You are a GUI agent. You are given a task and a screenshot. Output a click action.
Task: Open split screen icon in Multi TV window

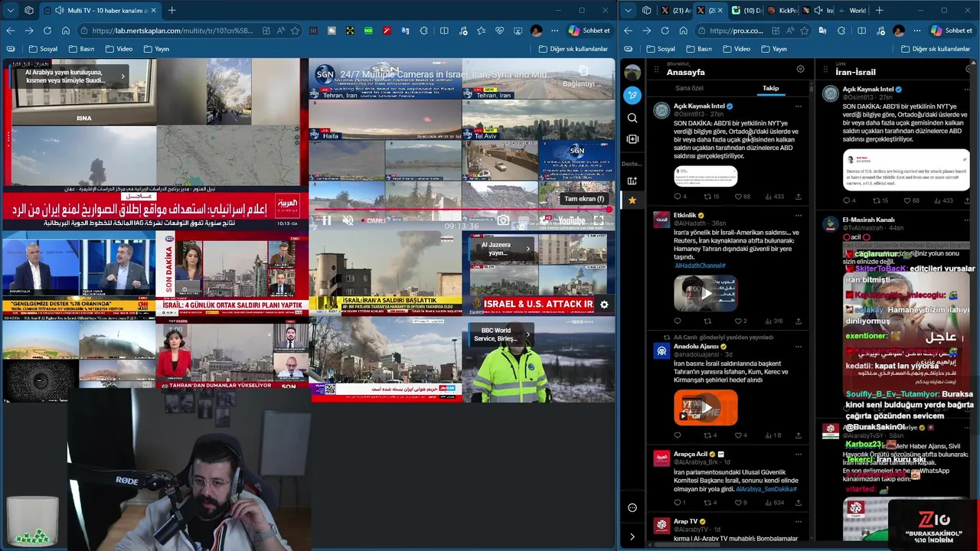point(444,31)
